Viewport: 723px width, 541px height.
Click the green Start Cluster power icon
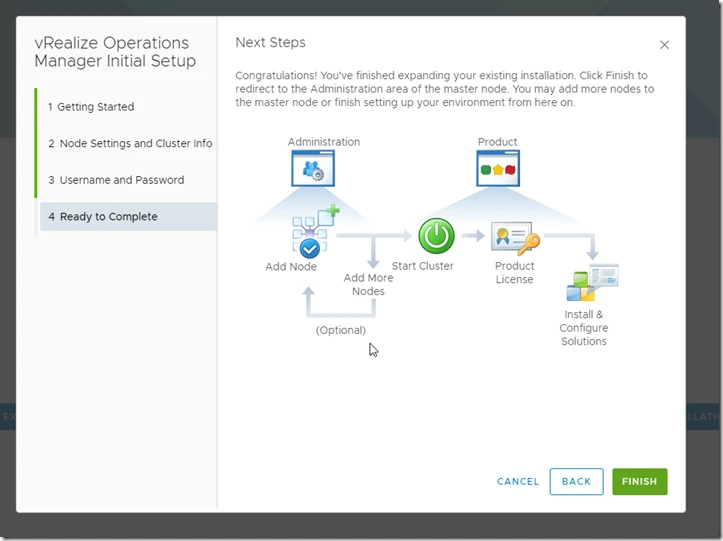[436, 236]
